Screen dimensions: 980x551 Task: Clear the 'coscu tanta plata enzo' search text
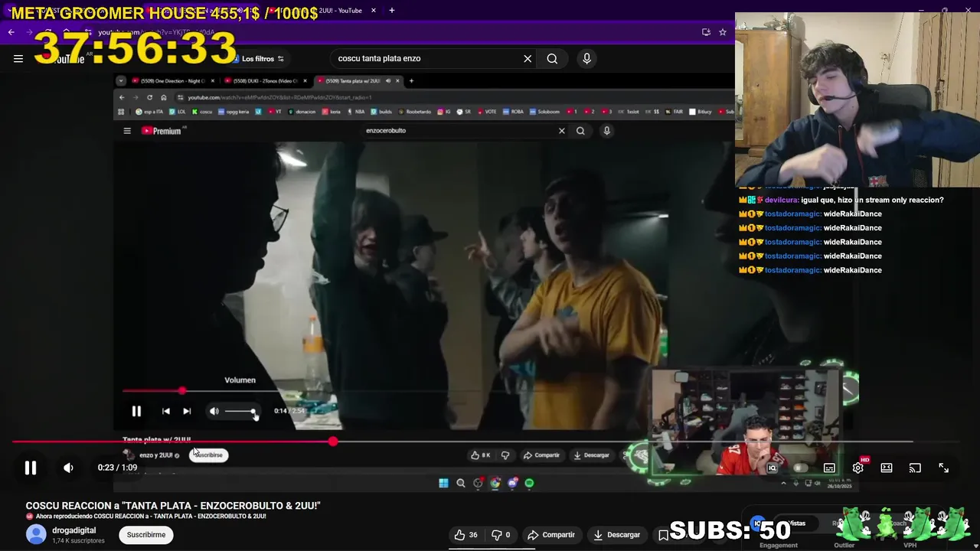528,58
